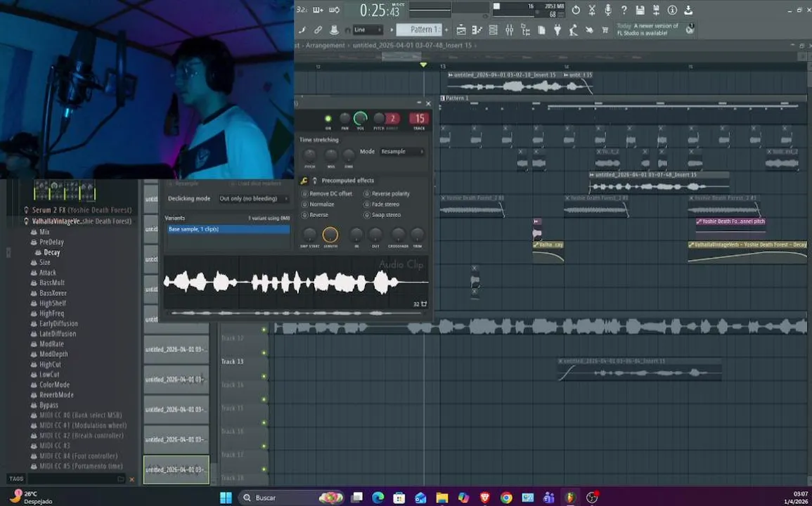Screen dimensions: 812x506
Task: Open the playlist view icon
Action: (461, 30)
